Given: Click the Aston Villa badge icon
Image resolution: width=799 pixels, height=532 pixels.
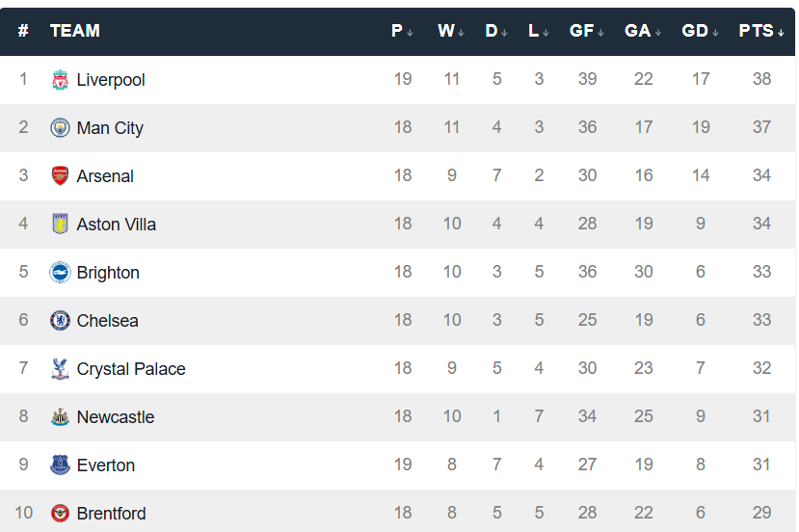Looking at the screenshot, I should (x=61, y=225).
